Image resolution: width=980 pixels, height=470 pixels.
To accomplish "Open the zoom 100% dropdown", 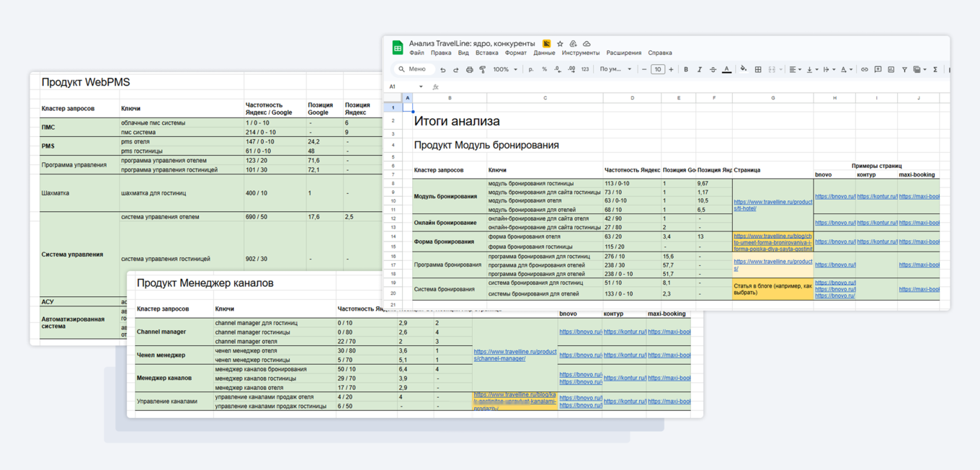I will coord(505,70).
